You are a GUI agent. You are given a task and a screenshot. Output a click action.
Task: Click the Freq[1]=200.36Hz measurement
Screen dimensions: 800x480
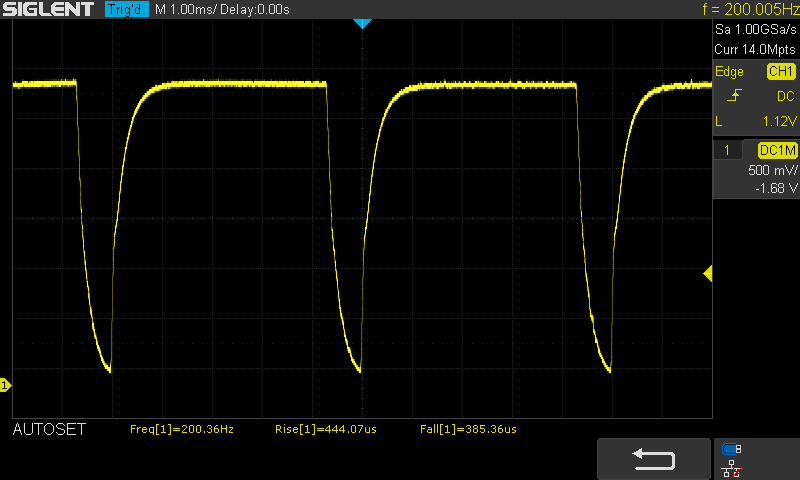pyautogui.click(x=182, y=429)
